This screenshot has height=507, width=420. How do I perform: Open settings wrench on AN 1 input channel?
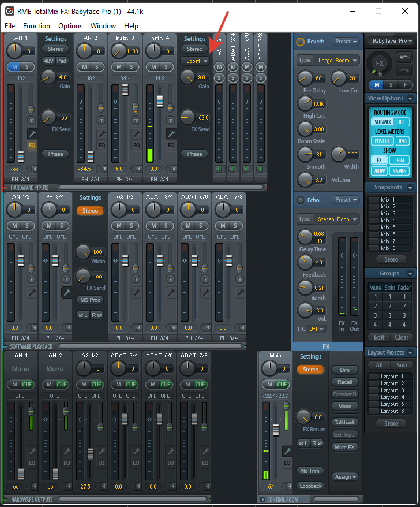tap(32, 133)
